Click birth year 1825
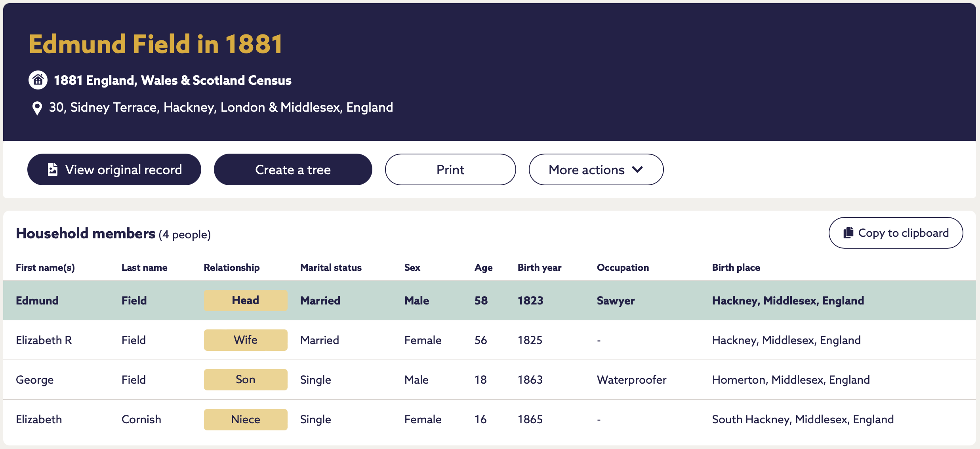Screen dimensions: 980x449 point(530,340)
